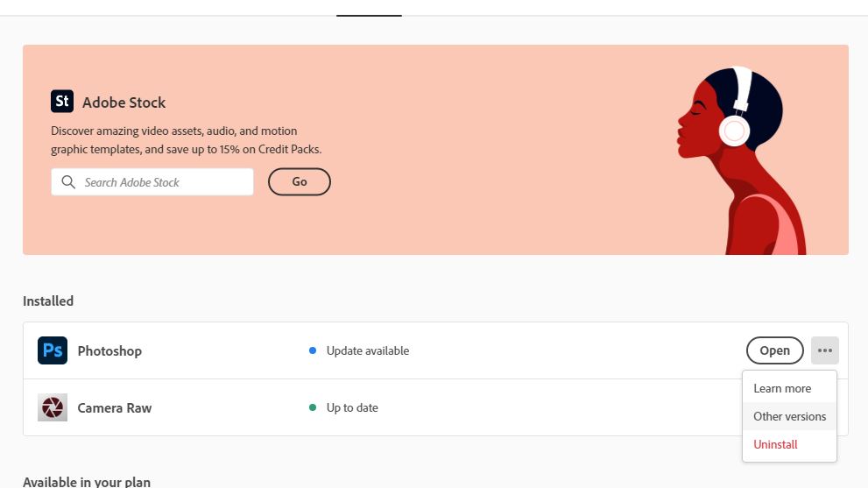Screen dimensions: 868x488
Task: Click the Adobe Stock St icon
Action: [x=62, y=102]
